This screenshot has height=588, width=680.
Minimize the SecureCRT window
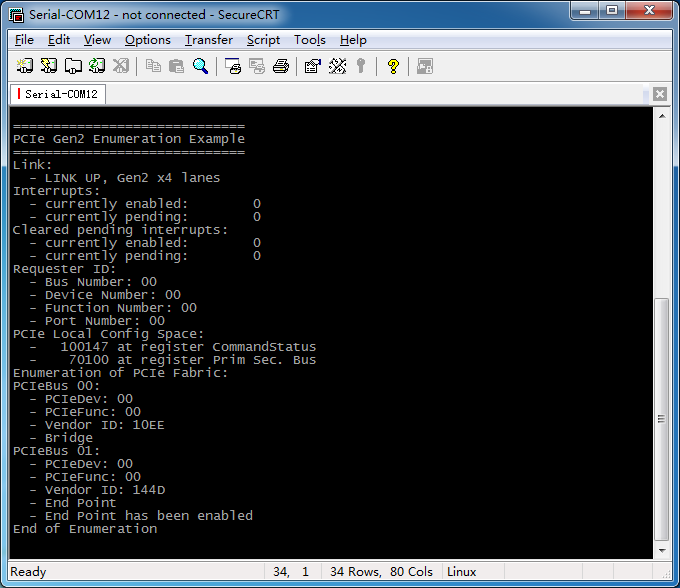coord(585,11)
